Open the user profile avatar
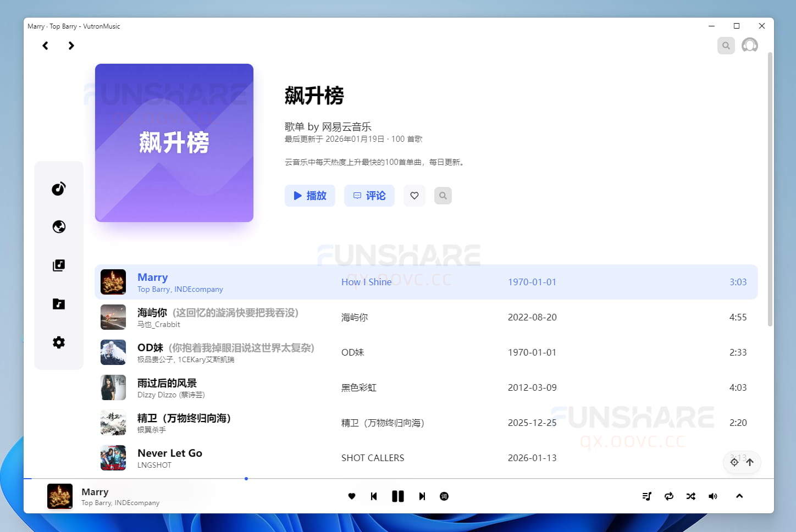The width and height of the screenshot is (796, 532). pyautogui.click(x=750, y=45)
